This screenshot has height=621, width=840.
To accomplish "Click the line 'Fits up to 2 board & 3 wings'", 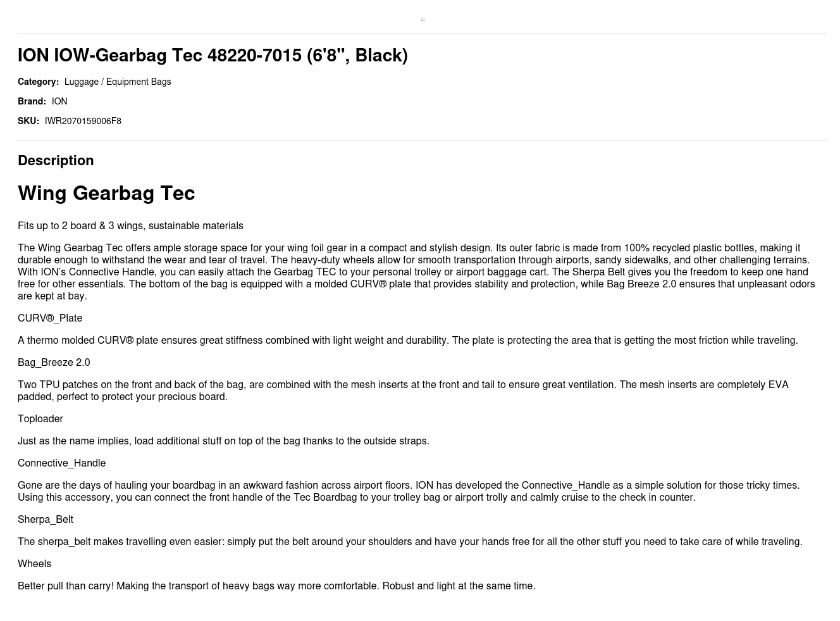I will pos(130,225).
